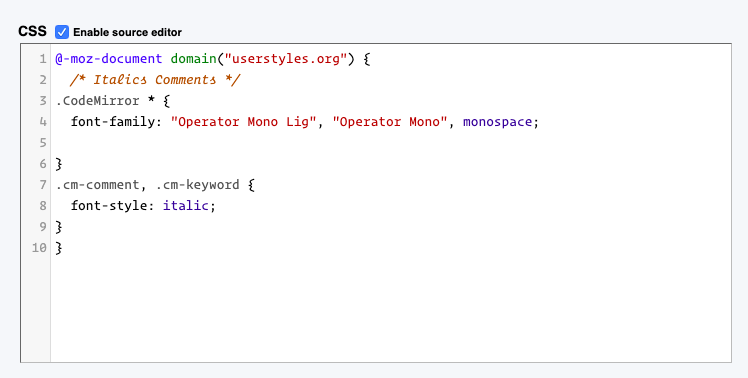Click the 'font-family' property on line 4

[113, 122]
